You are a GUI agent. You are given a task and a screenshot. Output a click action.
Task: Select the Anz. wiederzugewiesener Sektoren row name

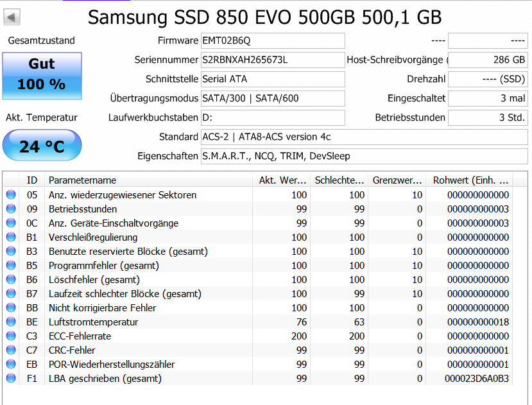click(x=123, y=195)
